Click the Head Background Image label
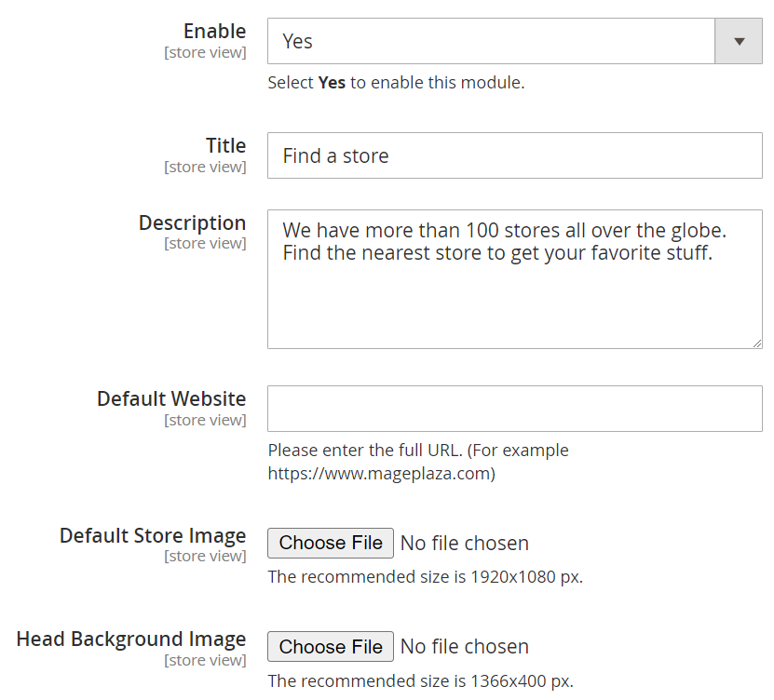Image resolution: width=774 pixels, height=700 pixels. tap(131, 639)
